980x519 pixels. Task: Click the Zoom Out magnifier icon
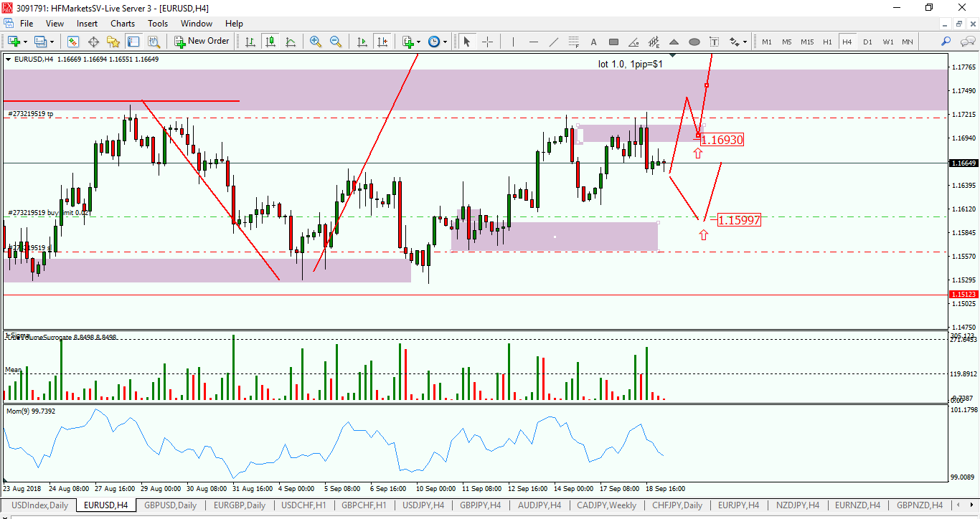[x=336, y=42]
